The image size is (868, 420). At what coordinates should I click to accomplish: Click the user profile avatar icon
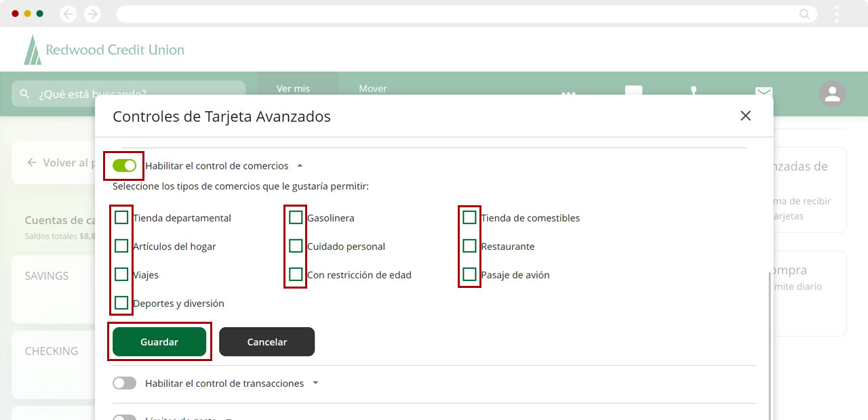(x=832, y=94)
